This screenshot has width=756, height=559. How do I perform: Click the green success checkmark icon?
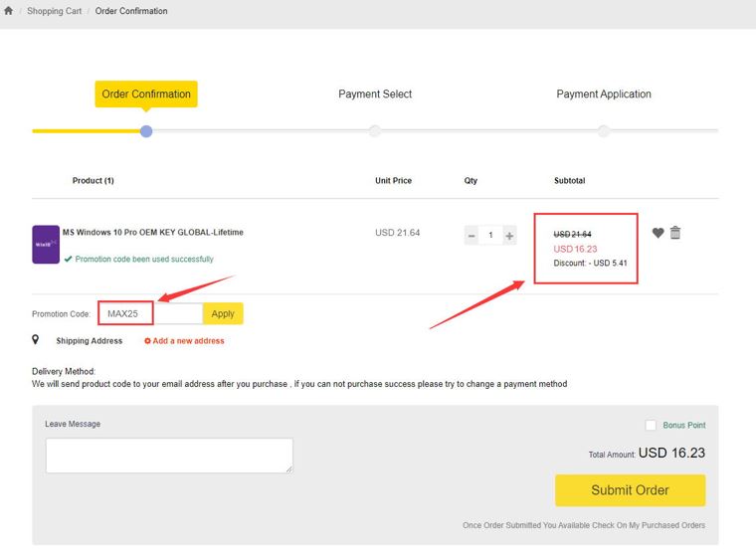point(68,259)
